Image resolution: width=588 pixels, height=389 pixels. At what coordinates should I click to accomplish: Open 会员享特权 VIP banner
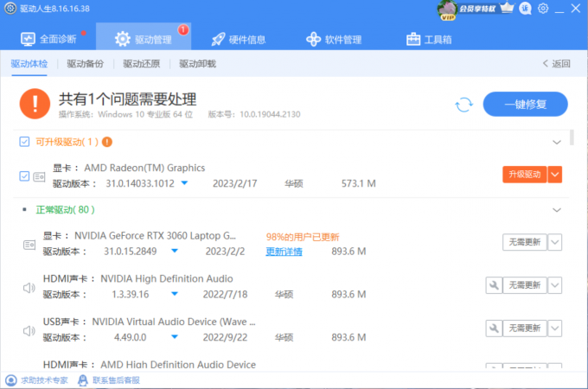477,9
